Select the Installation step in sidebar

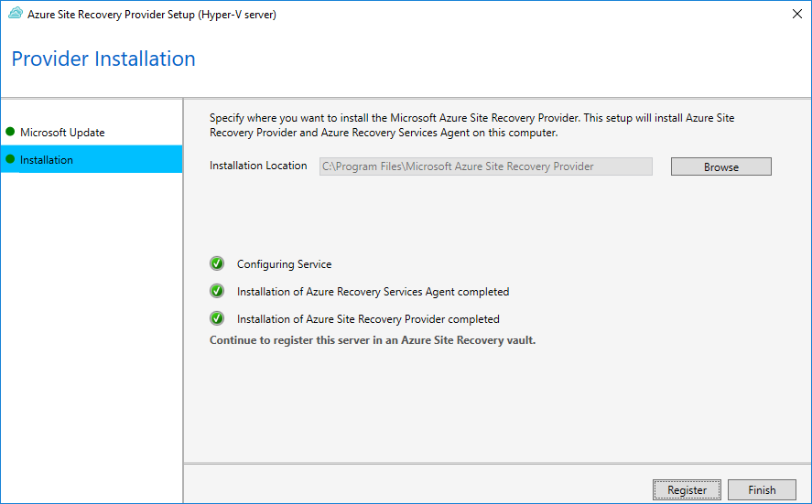[x=92, y=159]
